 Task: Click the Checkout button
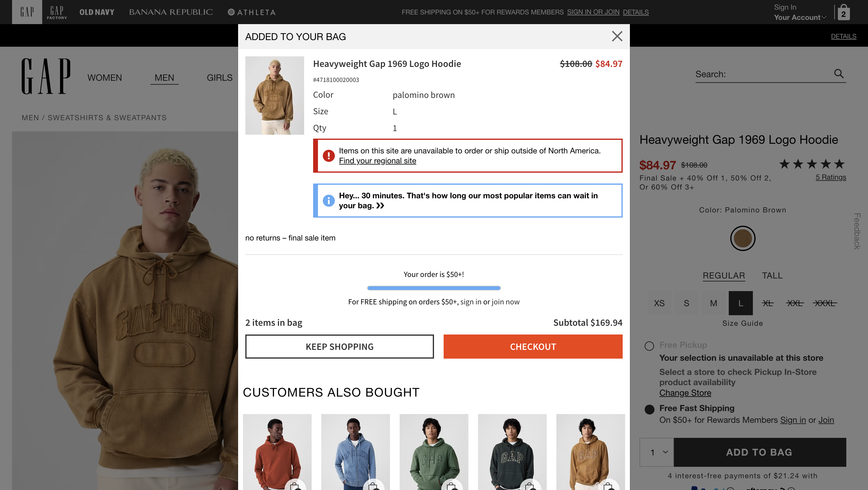coord(533,347)
